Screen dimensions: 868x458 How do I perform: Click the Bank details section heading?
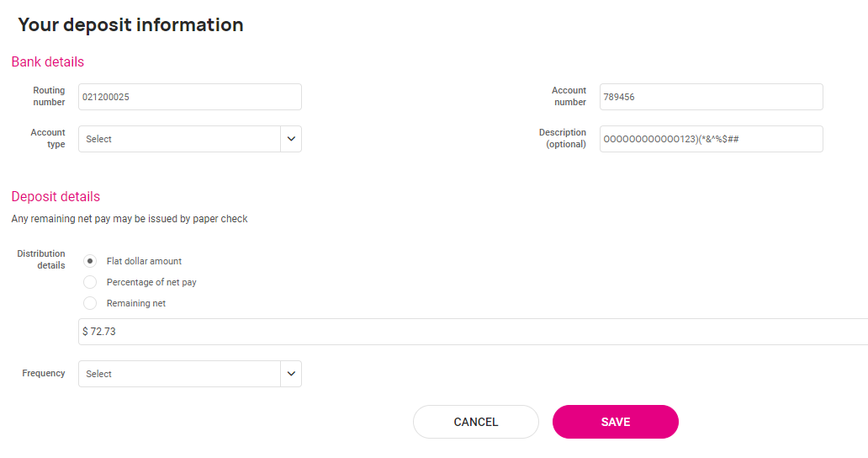pos(48,61)
